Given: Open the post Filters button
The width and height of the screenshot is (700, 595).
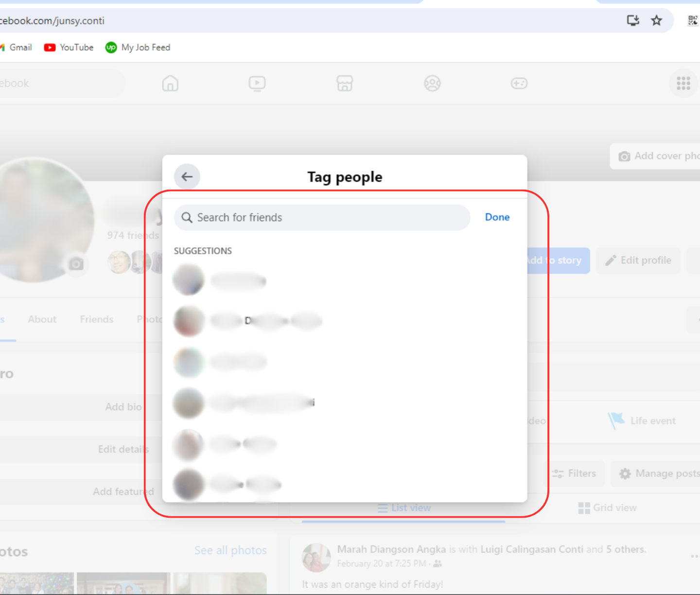Looking at the screenshot, I should point(574,473).
